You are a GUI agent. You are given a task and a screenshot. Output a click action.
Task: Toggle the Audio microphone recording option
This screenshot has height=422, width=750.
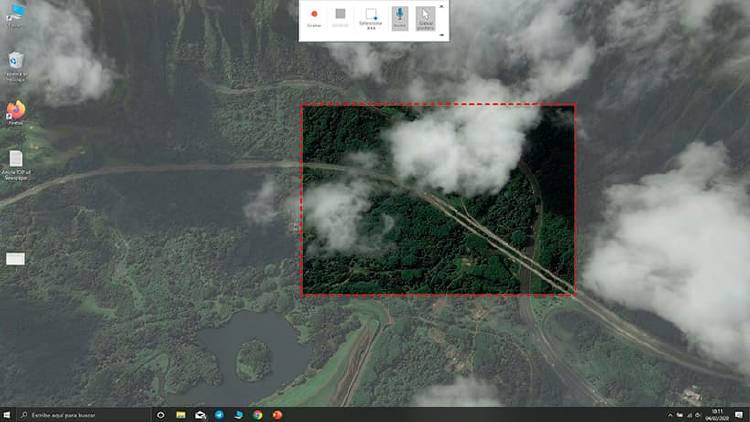click(399, 18)
